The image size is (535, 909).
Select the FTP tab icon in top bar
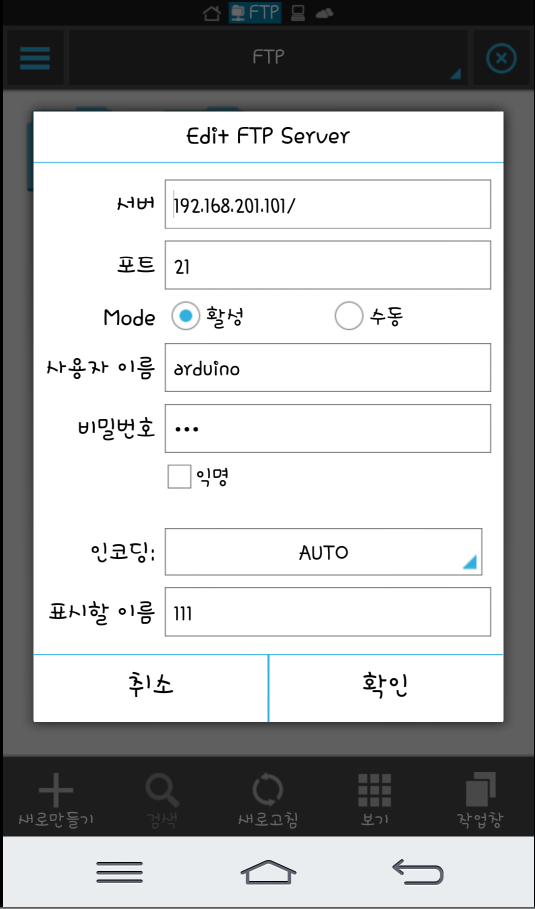255,13
